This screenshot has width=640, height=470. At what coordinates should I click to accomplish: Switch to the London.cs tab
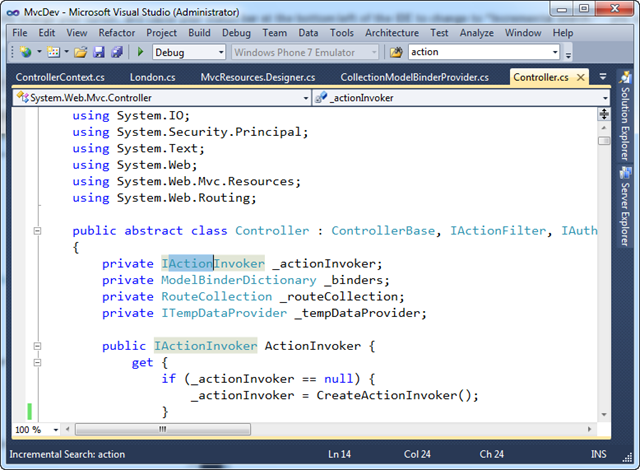click(152, 77)
